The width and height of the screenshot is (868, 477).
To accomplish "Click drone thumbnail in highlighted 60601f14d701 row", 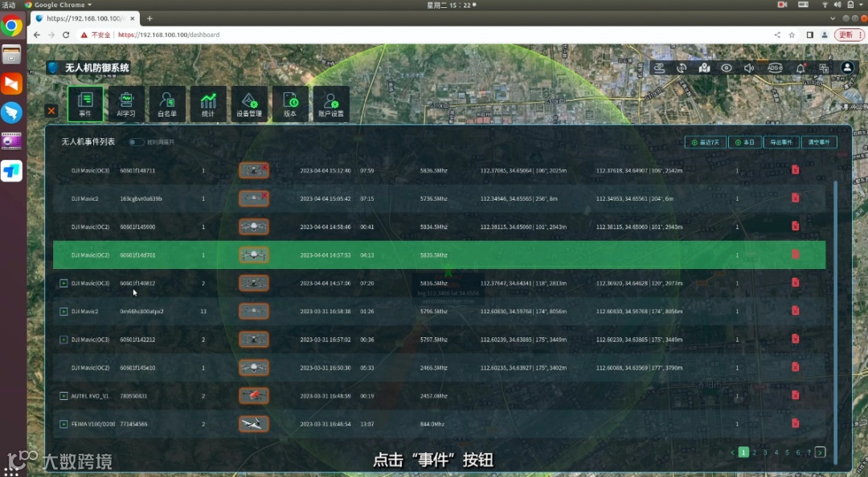I will (x=254, y=255).
